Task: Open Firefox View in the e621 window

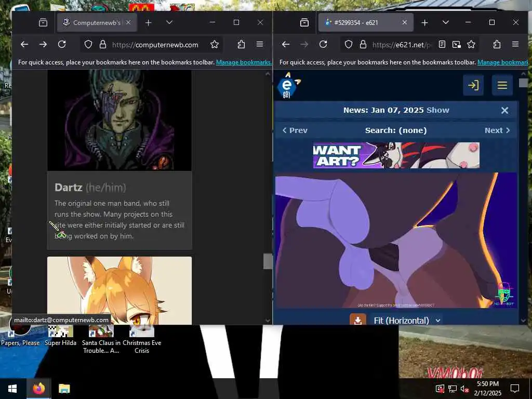Action: click(304, 22)
